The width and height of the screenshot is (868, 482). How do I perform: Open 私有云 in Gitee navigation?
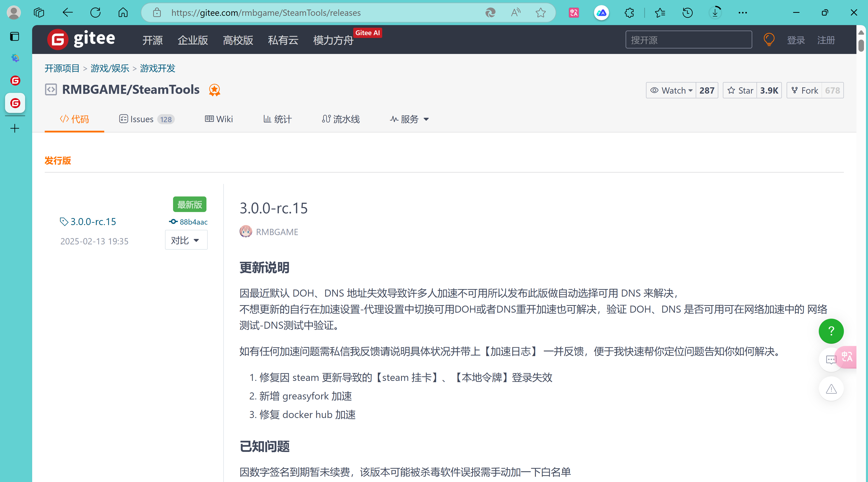[x=283, y=40]
